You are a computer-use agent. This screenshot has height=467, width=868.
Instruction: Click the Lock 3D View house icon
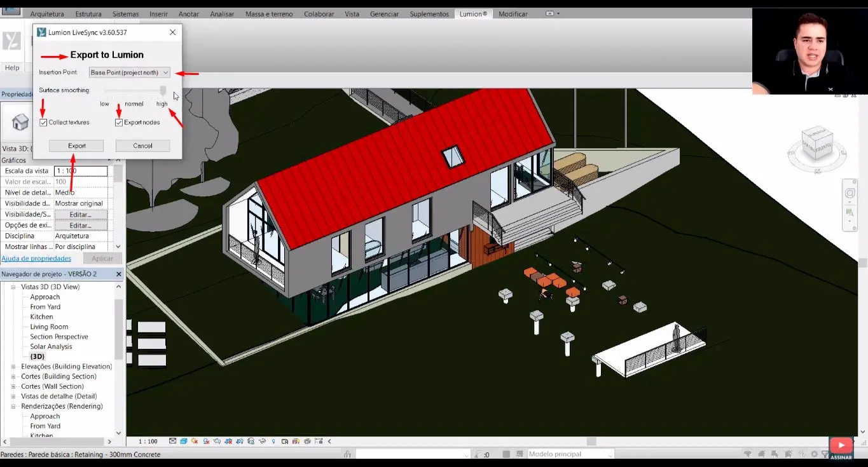click(251, 441)
